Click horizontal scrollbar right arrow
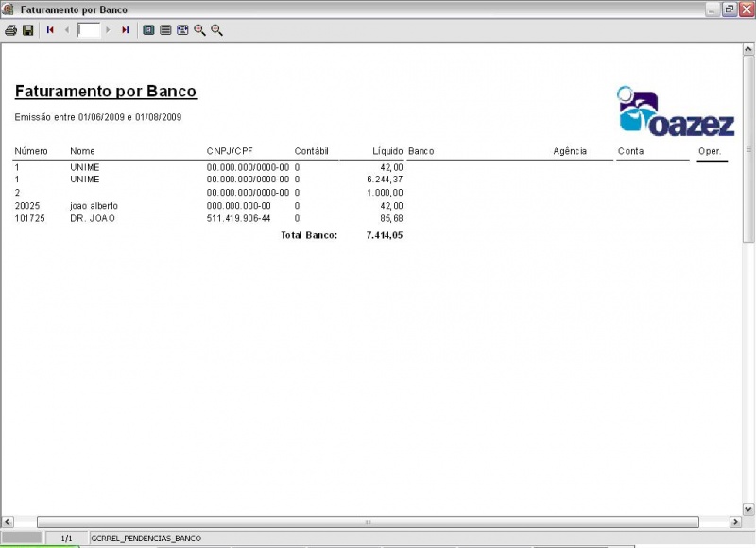The width and height of the screenshot is (756, 548). (x=735, y=522)
